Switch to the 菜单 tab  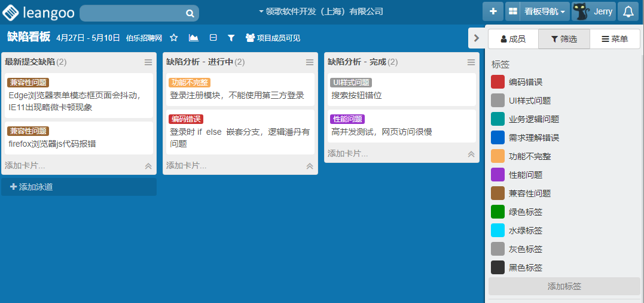point(615,39)
